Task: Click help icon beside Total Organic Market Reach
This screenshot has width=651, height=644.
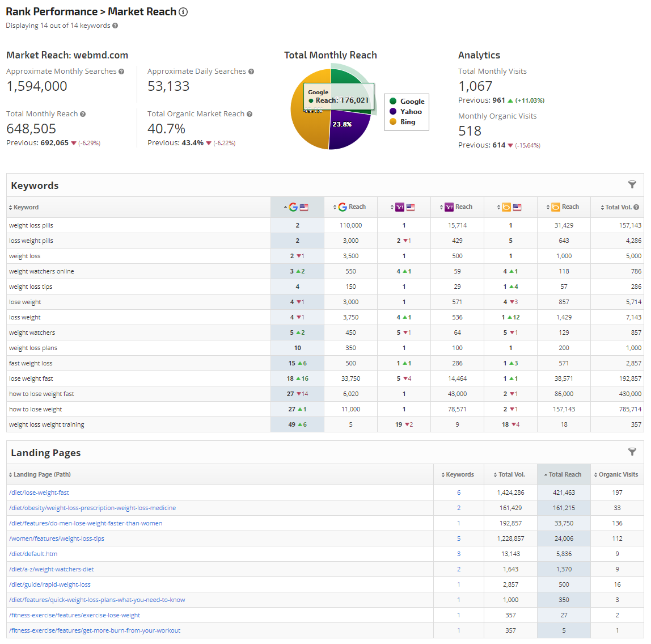Action: (x=250, y=114)
